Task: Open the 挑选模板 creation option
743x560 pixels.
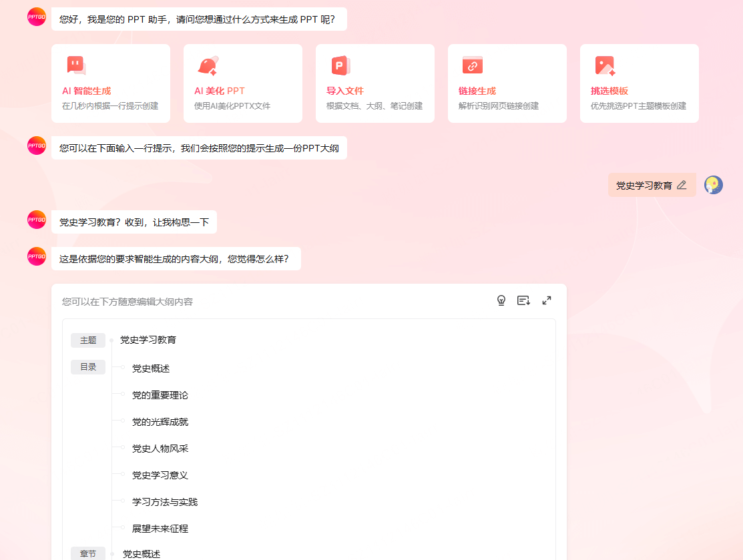Action: [x=639, y=83]
